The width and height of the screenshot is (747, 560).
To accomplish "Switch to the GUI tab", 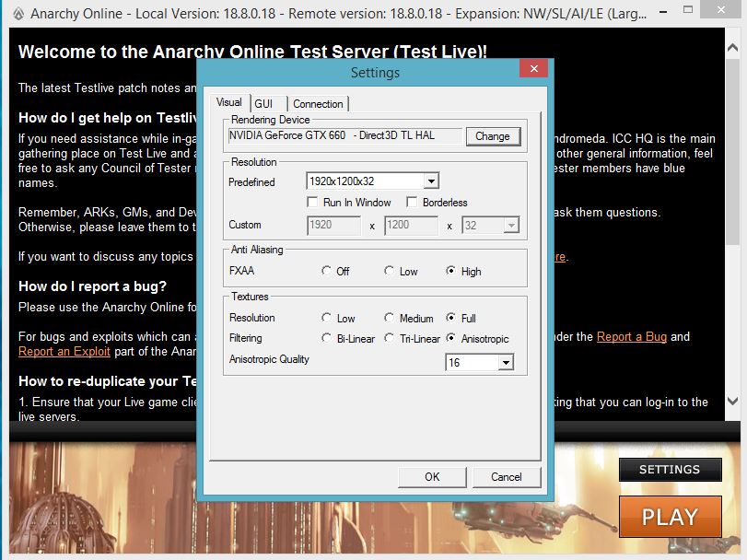I will click(263, 104).
